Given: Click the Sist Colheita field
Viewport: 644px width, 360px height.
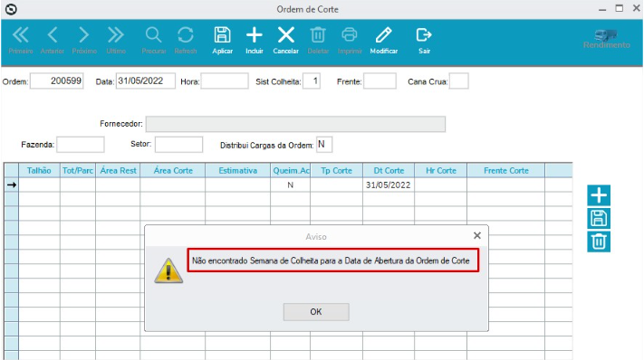Looking at the screenshot, I should 312,81.
